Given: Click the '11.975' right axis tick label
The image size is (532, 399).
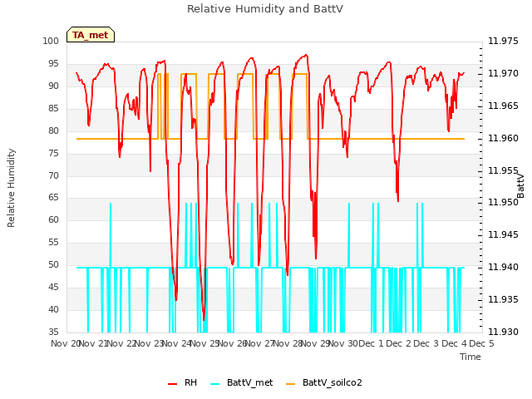Looking at the screenshot, I should pyautogui.click(x=503, y=41).
